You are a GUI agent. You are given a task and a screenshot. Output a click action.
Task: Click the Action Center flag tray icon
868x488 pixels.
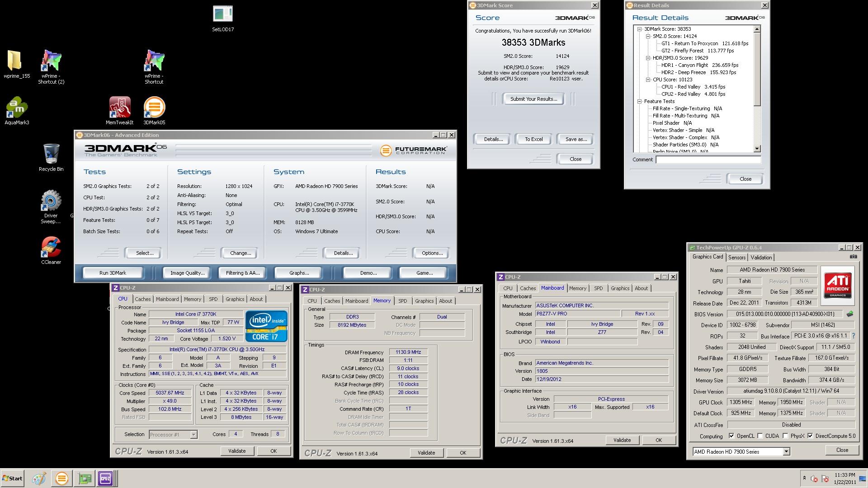point(825,479)
